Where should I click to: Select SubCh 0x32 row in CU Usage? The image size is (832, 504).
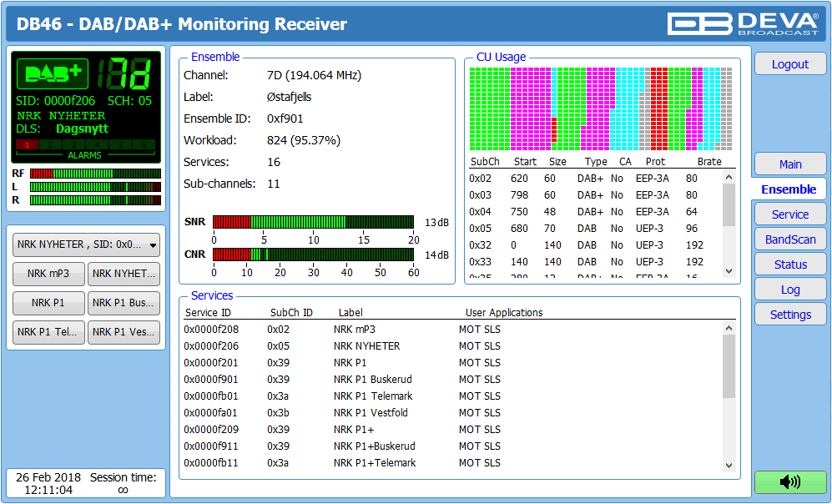click(594, 245)
